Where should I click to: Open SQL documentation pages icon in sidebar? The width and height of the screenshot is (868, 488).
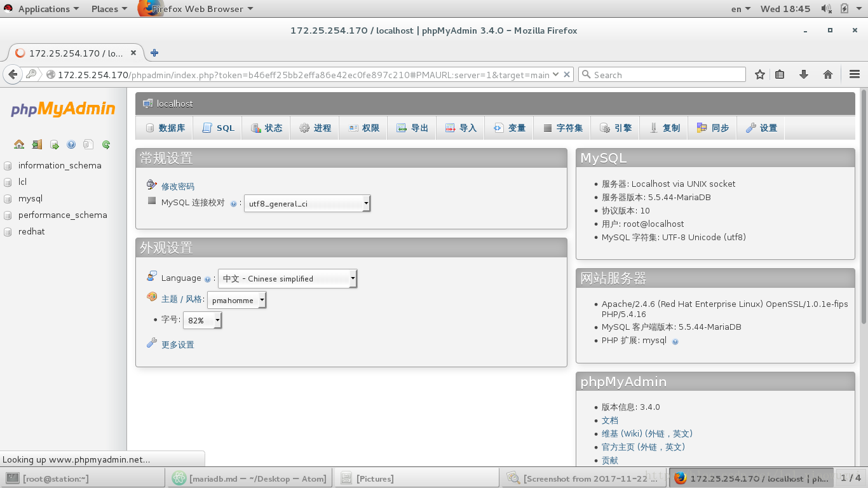(88, 144)
